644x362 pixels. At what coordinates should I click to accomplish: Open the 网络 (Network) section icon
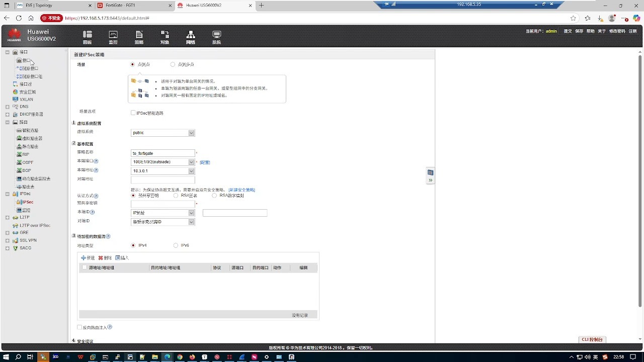point(190,37)
